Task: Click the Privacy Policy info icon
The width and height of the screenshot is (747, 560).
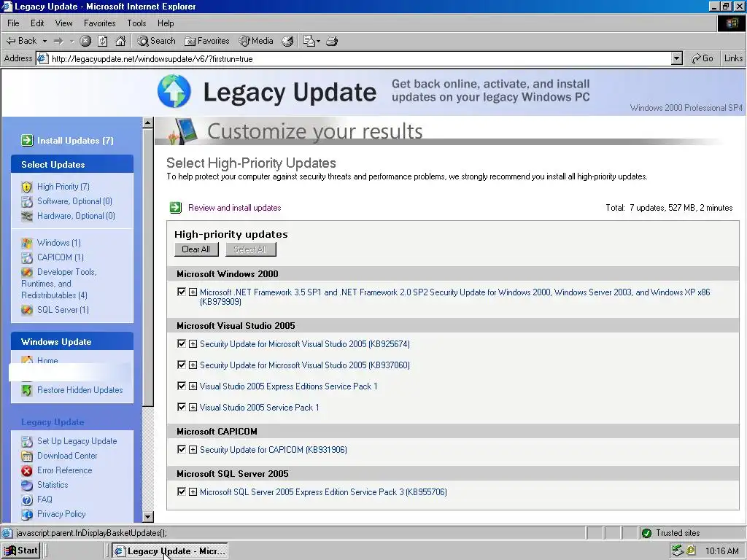Action: [x=27, y=514]
